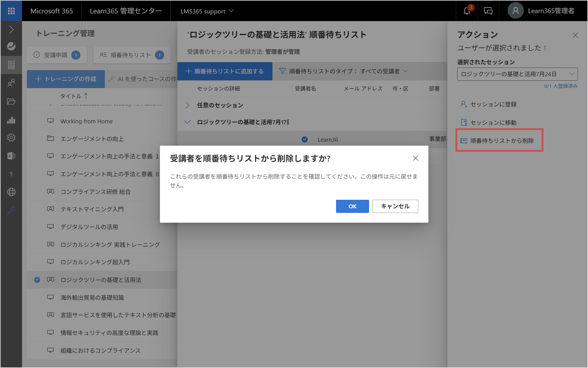
Task: Open the help question mark icon
Action: pyautogui.click(x=11, y=174)
